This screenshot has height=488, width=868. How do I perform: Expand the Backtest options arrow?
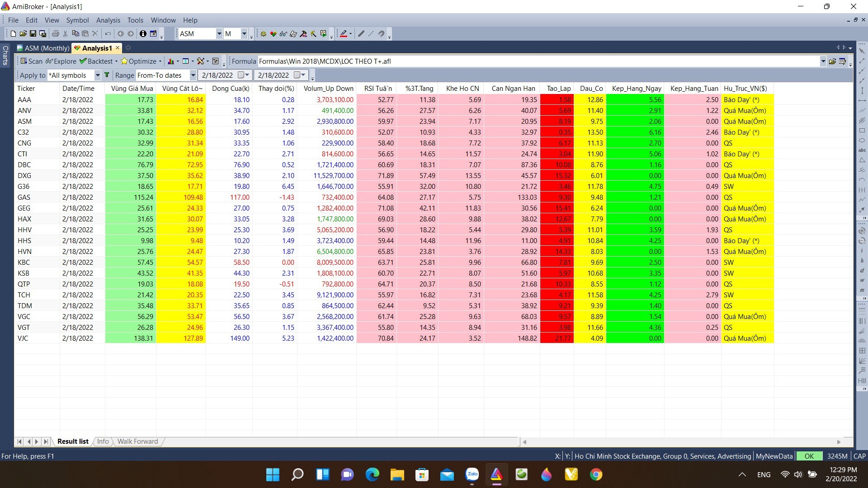click(116, 61)
